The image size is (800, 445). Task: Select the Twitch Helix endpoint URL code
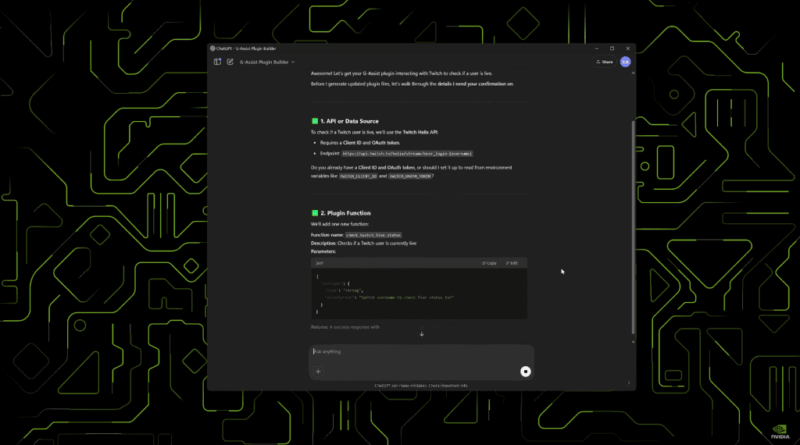(x=407, y=154)
